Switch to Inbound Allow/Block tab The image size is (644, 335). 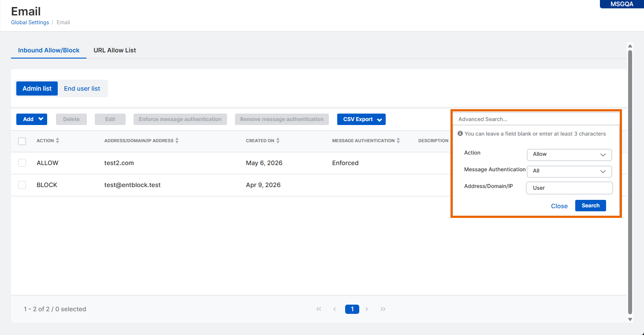(x=49, y=50)
